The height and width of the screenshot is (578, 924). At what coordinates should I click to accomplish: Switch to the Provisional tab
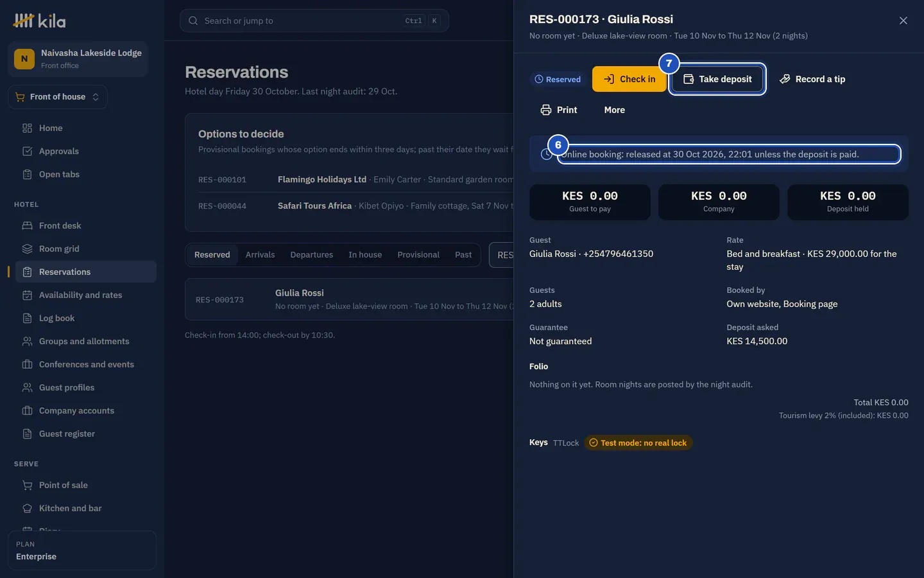pos(418,254)
